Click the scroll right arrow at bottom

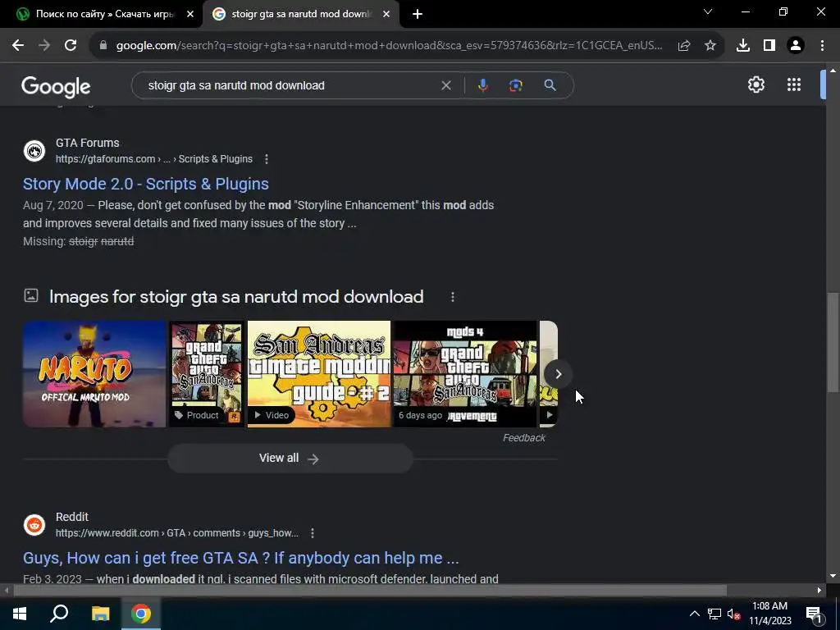819,591
